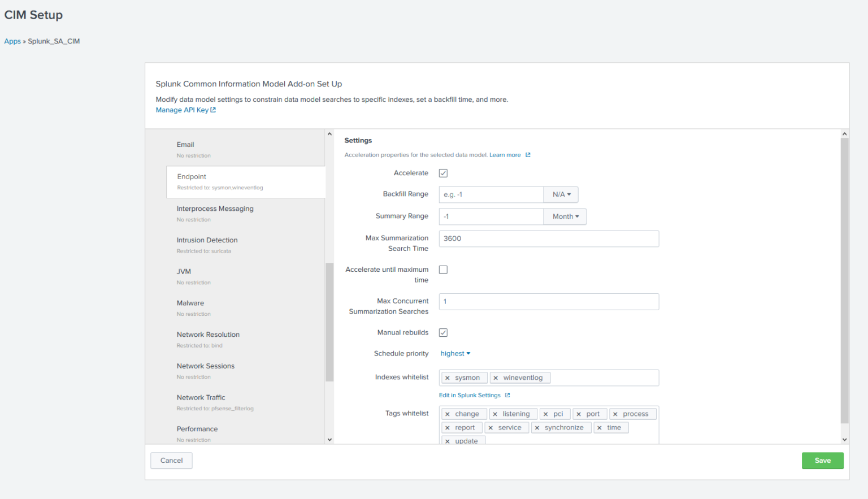Screen dimensions: 868x499
Task: Remove the update tag
Action: pos(447,440)
